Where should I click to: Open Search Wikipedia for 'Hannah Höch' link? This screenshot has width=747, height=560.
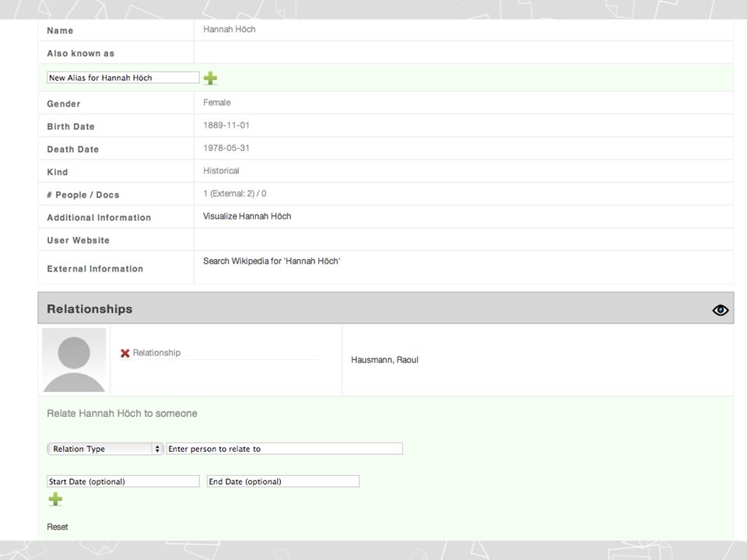coord(272,261)
